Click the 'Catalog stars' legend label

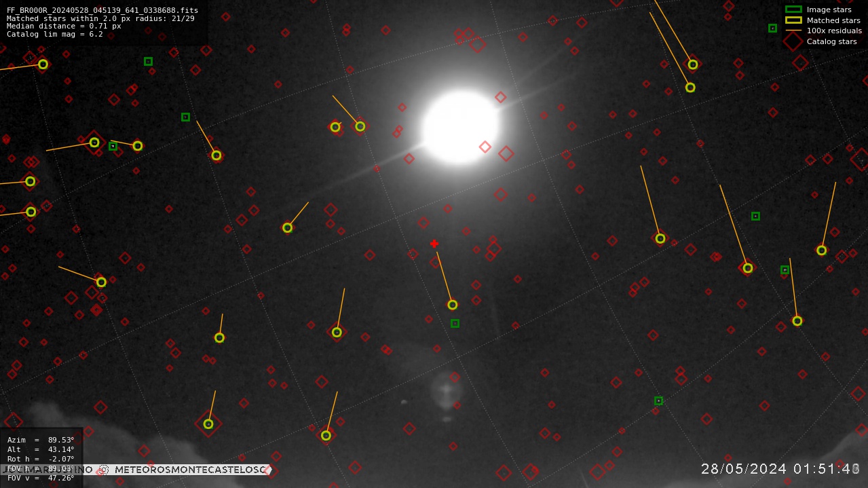[831, 41]
